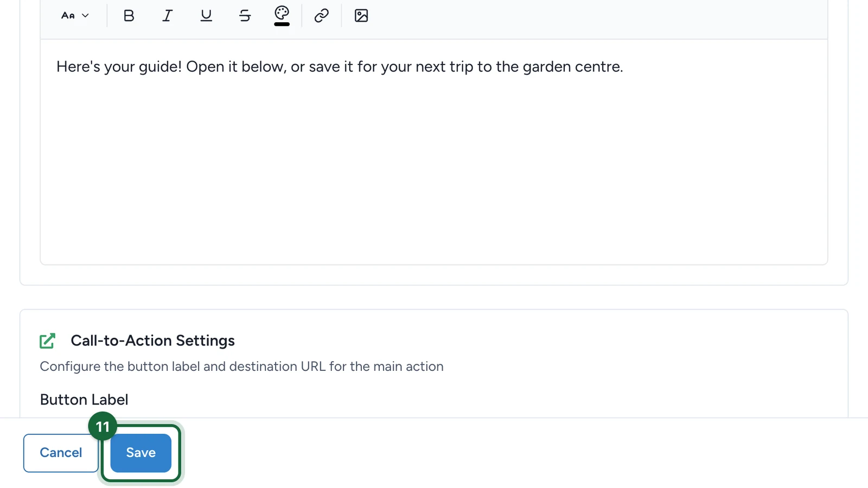The image size is (868, 488).
Task: Click into the message body text area
Action: coord(434,152)
